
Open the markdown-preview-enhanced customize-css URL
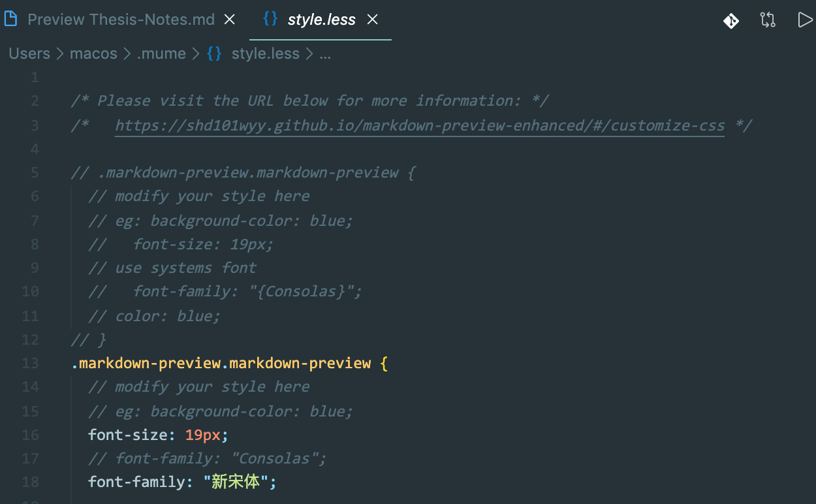tap(418, 125)
